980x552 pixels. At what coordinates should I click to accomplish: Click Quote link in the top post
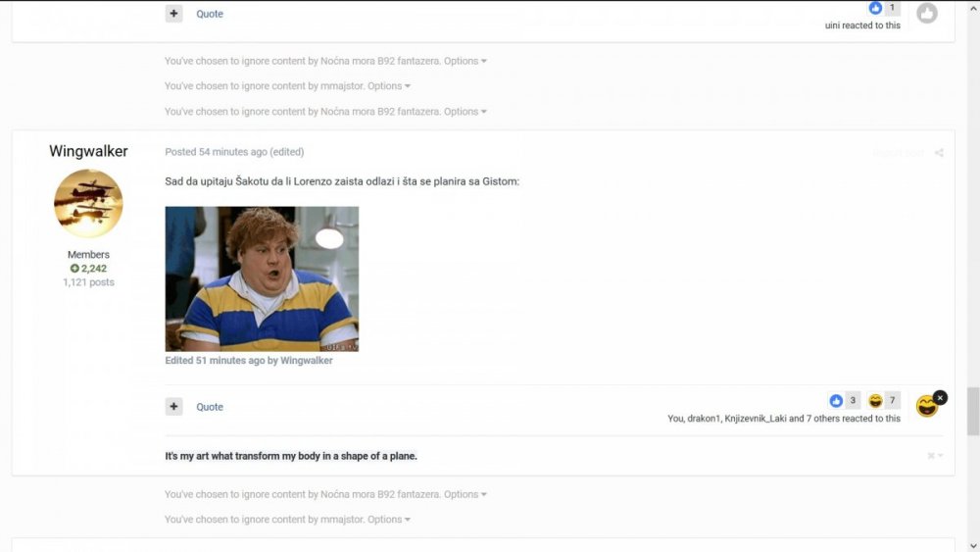click(210, 14)
